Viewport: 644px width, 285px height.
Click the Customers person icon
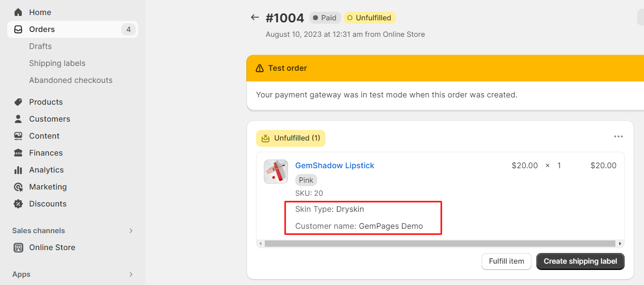(x=18, y=119)
